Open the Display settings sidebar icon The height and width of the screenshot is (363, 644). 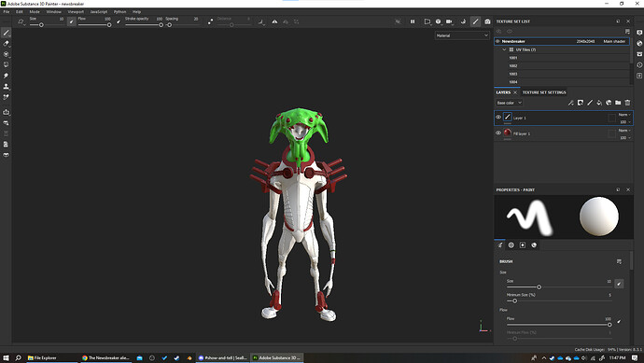639,33
